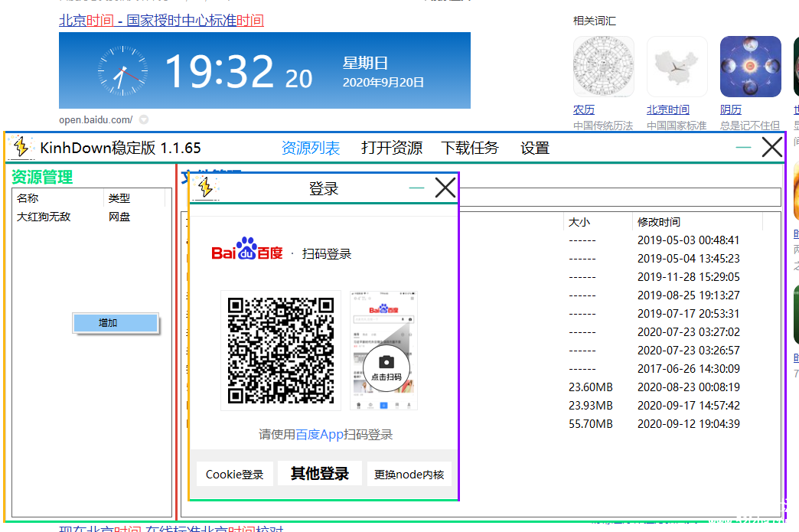Click the KinhDown lightning logo icon
799x532 pixels.
tap(21, 147)
